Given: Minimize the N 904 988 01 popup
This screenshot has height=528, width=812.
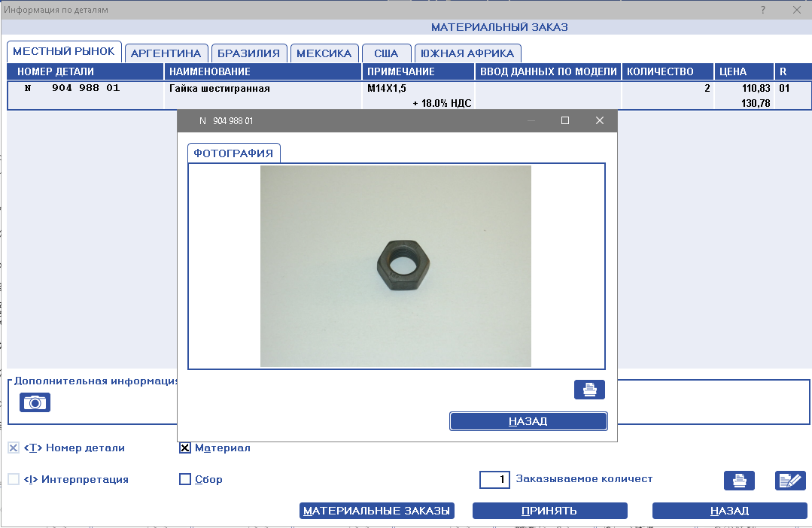Looking at the screenshot, I should (531, 120).
